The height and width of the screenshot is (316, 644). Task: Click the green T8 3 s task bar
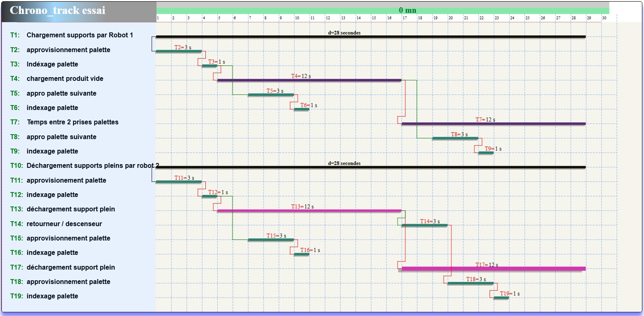pos(455,138)
